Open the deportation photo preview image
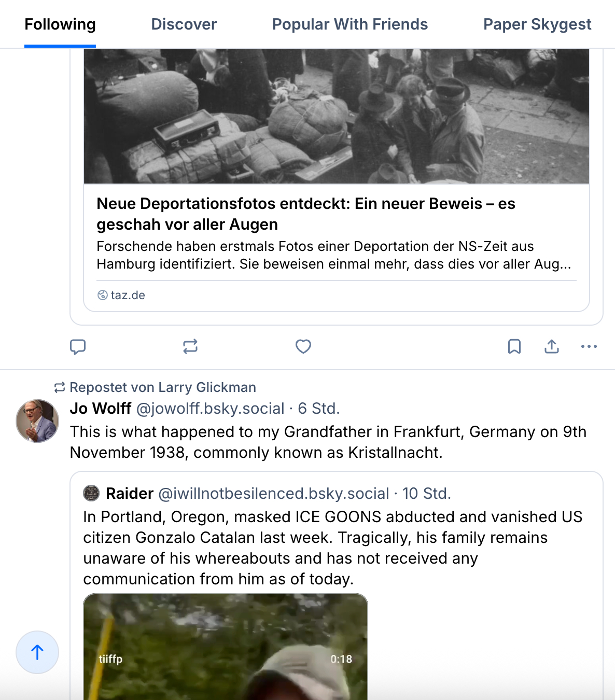The height and width of the screenshot is (700, 615). point(336,116)
